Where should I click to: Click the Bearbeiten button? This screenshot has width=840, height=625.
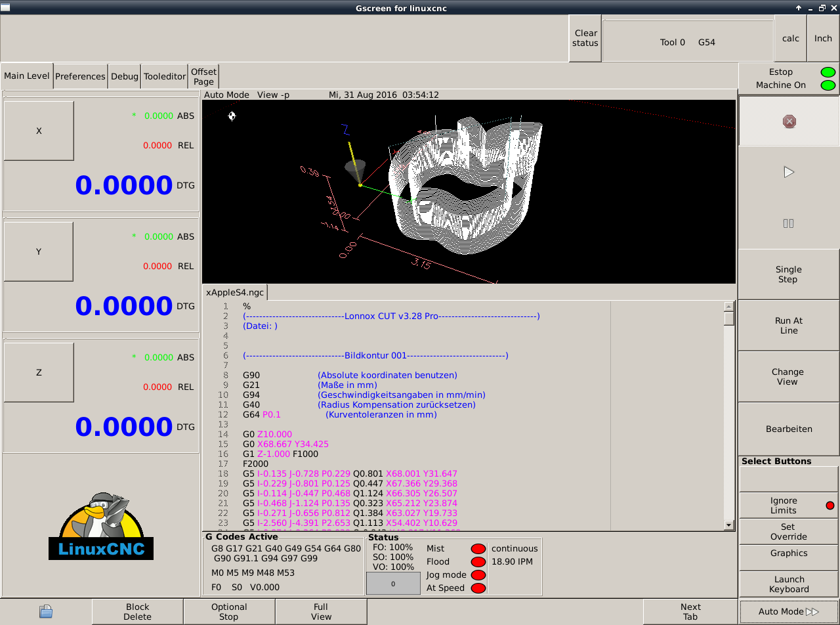789,429
